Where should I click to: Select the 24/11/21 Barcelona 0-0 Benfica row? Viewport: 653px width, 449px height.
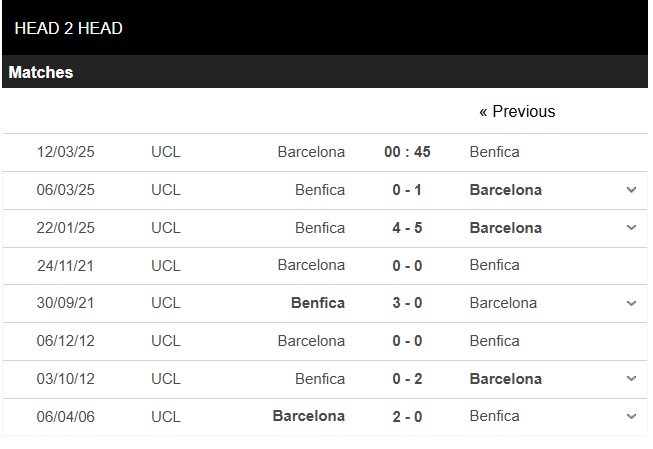click(x=325, y=266)
